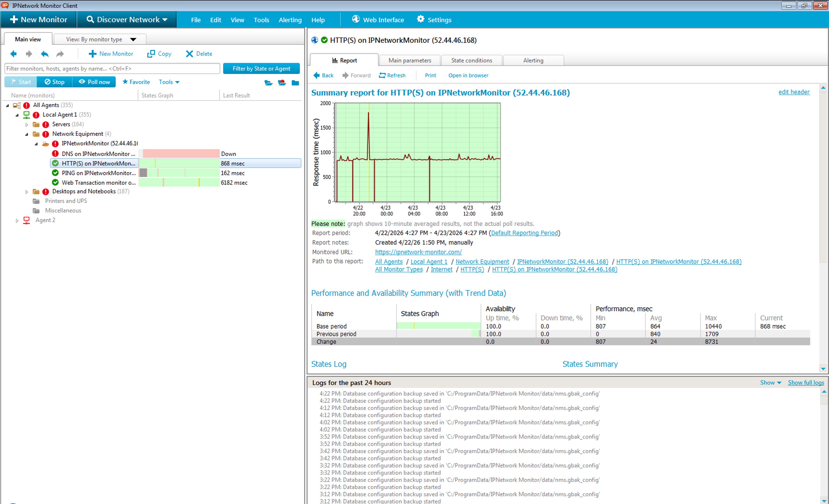The image size is (829, 504).
Task: Open the ipnetwork-monitor.com monitored URL
Action: pos(418,252)
